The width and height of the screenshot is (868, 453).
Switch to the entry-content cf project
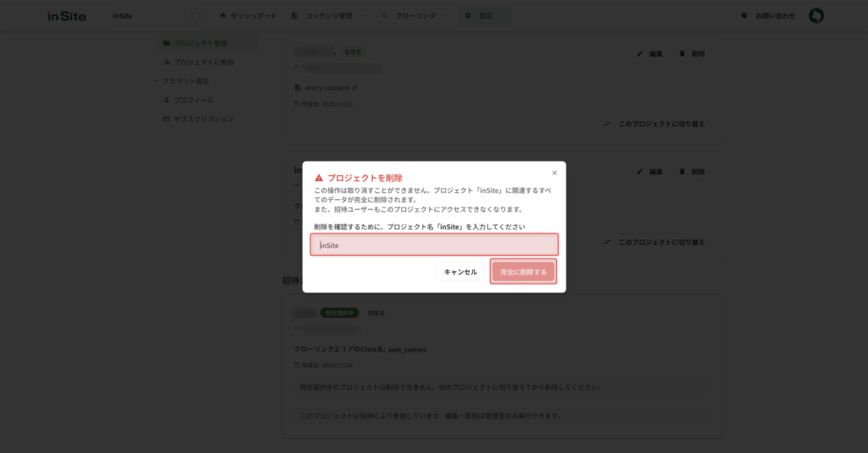[x=654, y=124]
